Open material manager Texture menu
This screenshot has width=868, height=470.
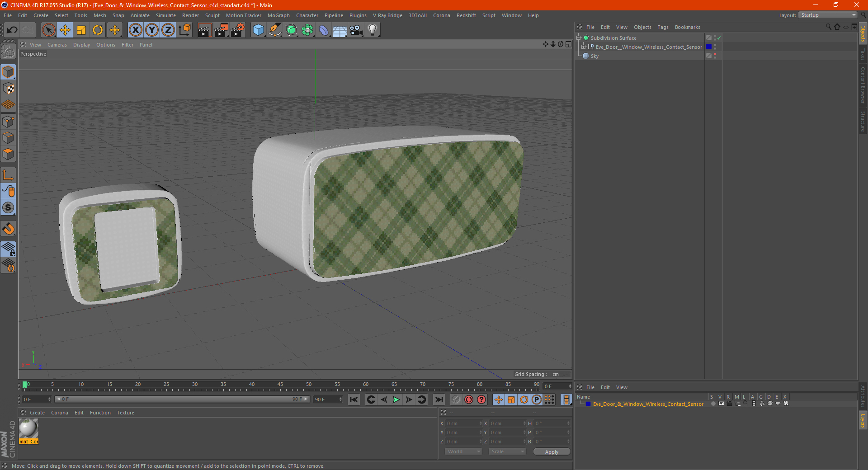coord(125,413)
